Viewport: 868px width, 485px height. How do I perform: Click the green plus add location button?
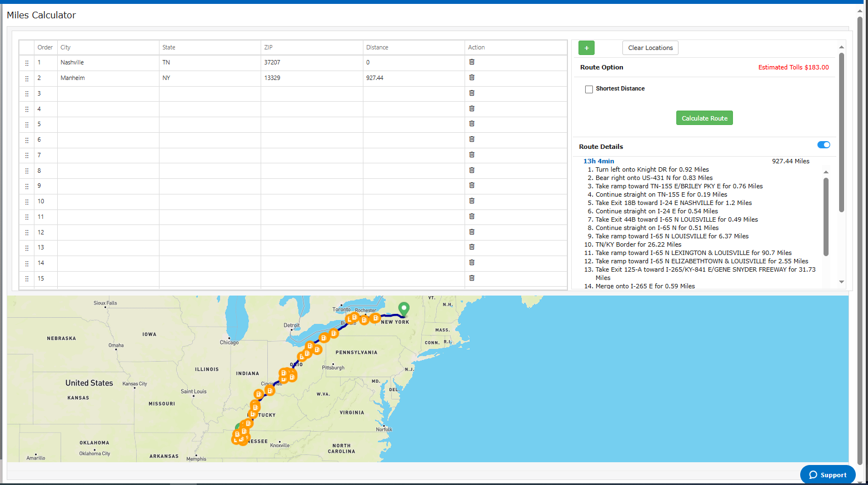586,48
